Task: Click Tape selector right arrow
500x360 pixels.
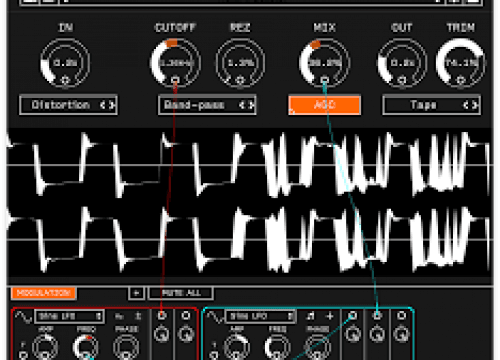Action: tap(475, 105)
